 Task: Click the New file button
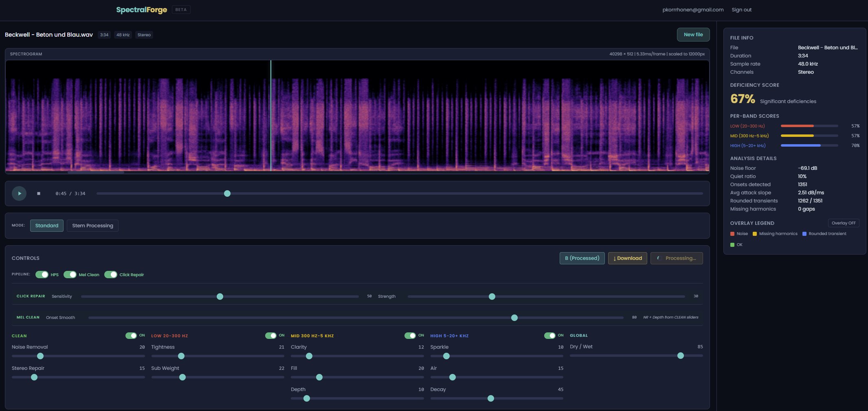click(x=693, y=35)
